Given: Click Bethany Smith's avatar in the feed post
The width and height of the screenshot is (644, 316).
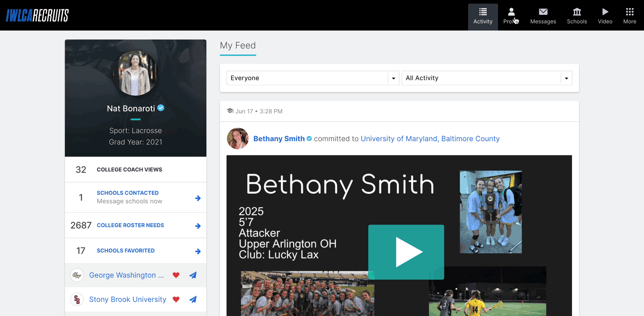Looking at the screenshot, I should coord(238,139).
